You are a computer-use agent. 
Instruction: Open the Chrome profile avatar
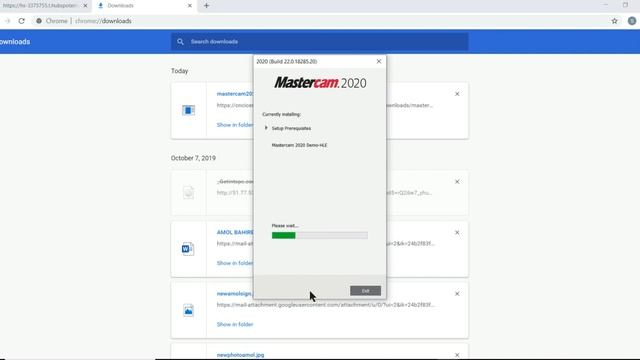(x=632, y=21)
